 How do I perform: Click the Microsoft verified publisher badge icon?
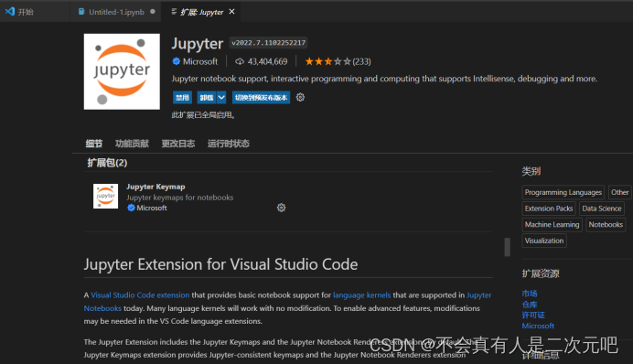click(x=176, y=61)
